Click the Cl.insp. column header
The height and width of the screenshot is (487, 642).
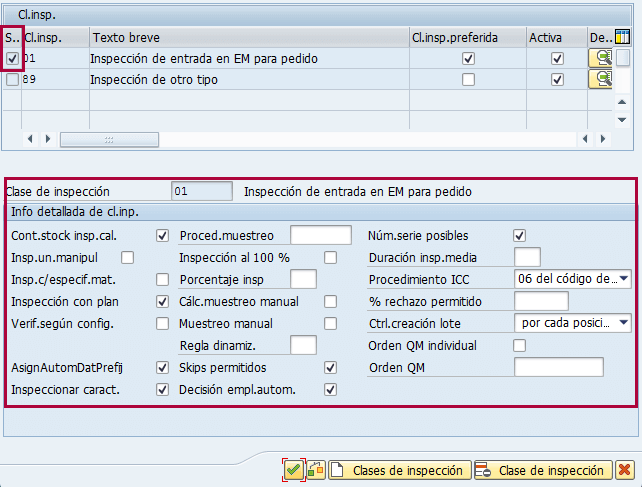click(x=55, y=38)
